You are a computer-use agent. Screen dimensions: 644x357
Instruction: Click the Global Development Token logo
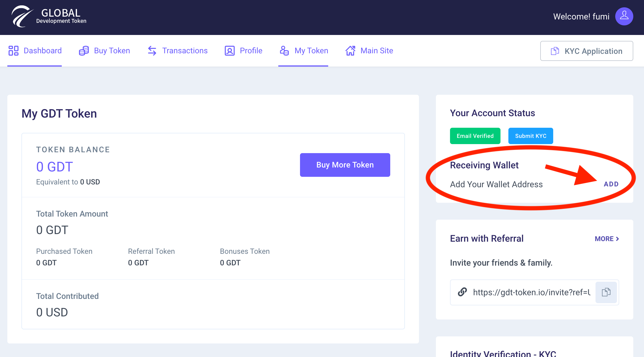49,16
